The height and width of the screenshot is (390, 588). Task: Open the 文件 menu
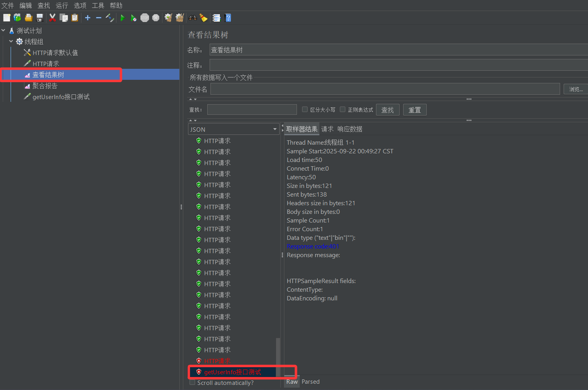click(x=7, y=6)
